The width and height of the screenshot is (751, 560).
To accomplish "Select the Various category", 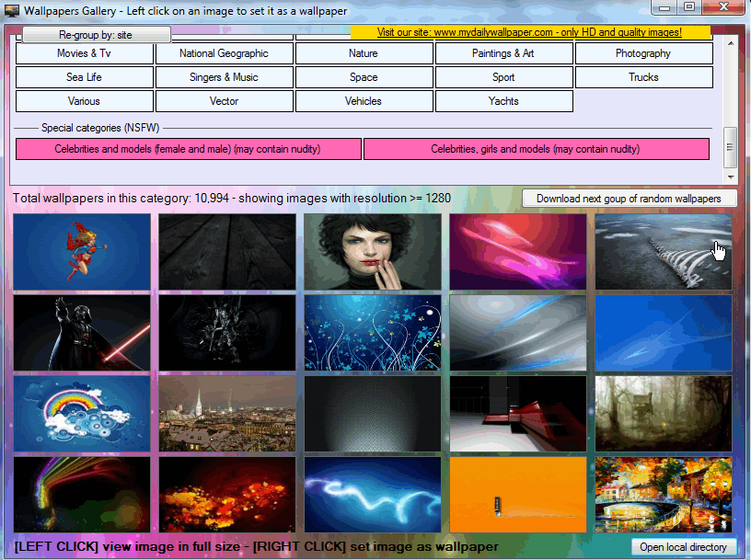I will click(85, 101).
